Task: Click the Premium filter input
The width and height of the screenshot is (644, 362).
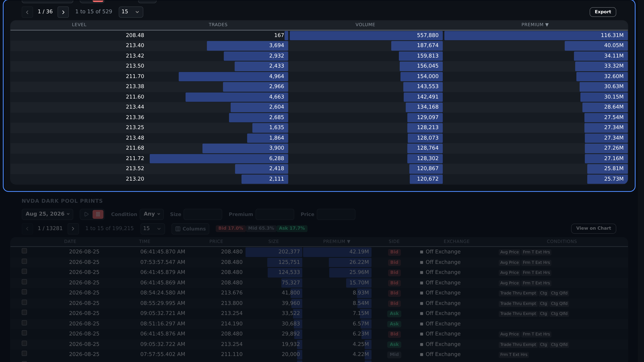Action: pos(275,214)
